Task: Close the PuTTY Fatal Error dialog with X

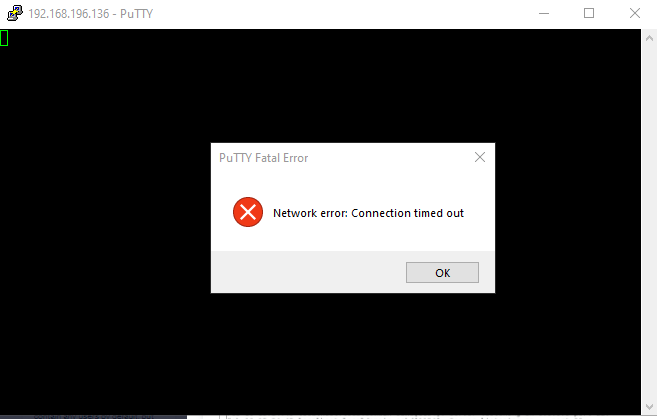Action: 480,157
